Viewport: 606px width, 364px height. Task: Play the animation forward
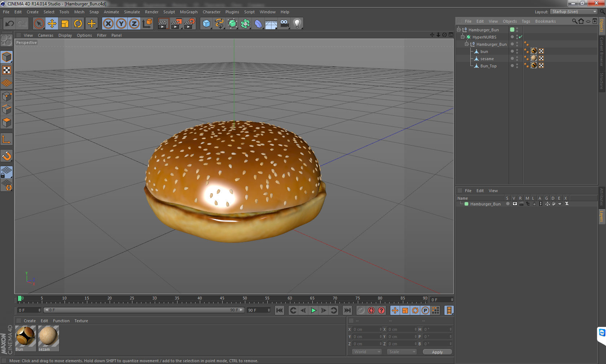(313, 310)
